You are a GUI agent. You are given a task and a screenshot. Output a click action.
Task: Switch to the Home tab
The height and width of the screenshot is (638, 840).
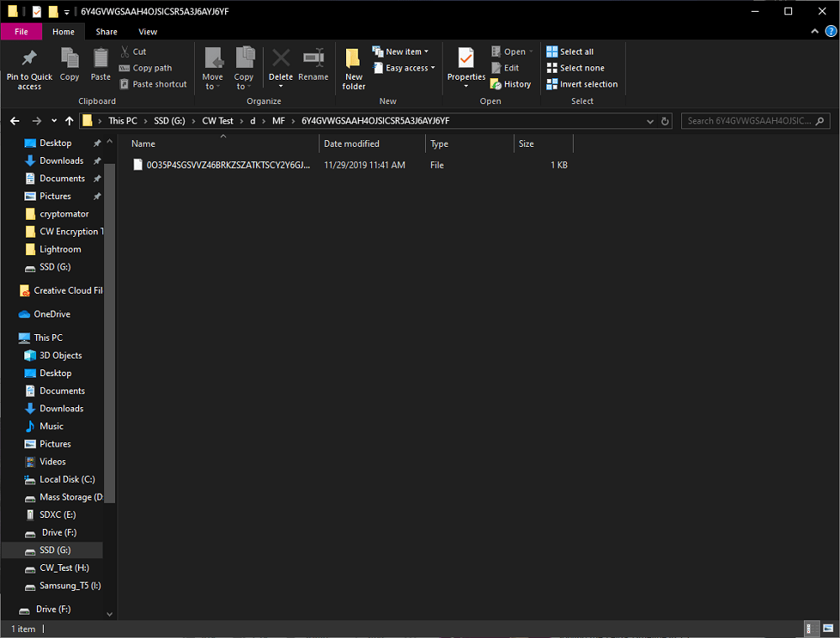pyautogui.click(x=63, y=32)
